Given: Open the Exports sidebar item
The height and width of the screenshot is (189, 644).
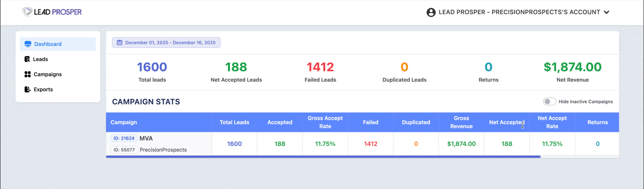Looking at the screenshot, I should (58, 89).
